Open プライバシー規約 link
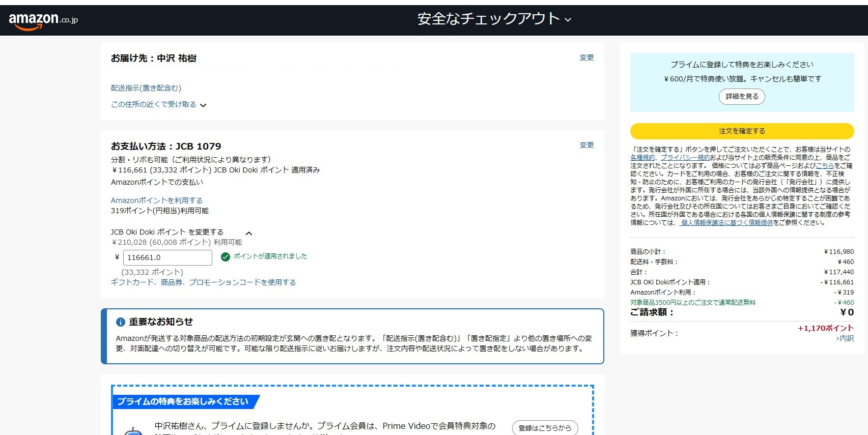 pyautogui.click(x=685, y=158)
